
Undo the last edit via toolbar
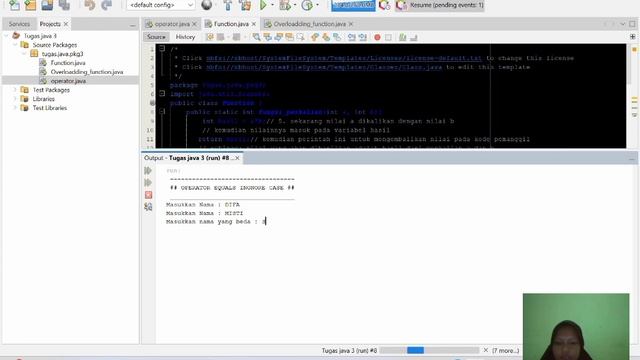(89, 5)
